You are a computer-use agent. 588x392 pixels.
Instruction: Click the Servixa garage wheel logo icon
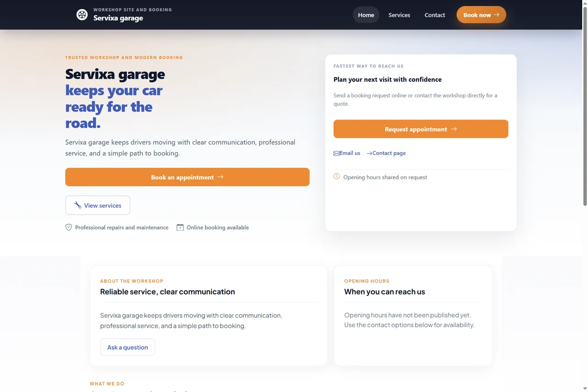tap(82, 15)
